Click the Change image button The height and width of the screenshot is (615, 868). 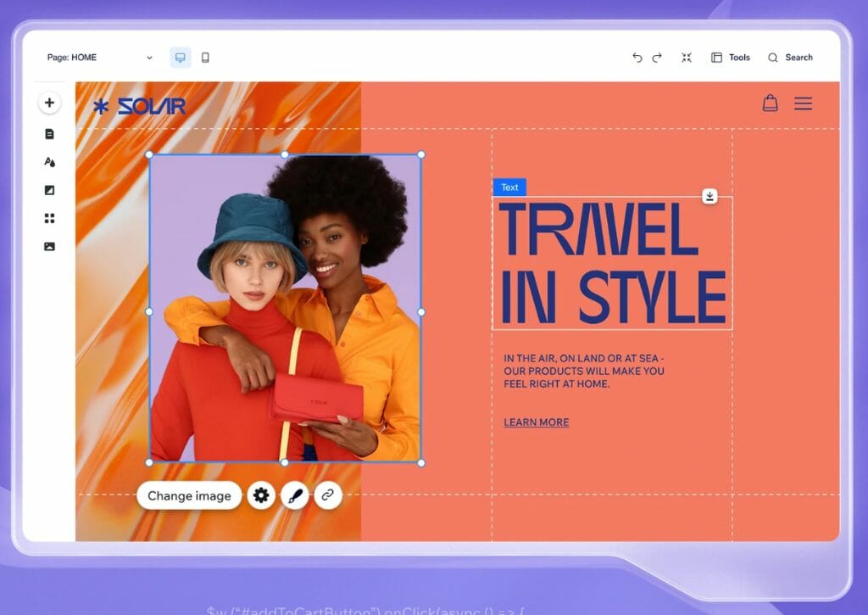pos(189,495)
